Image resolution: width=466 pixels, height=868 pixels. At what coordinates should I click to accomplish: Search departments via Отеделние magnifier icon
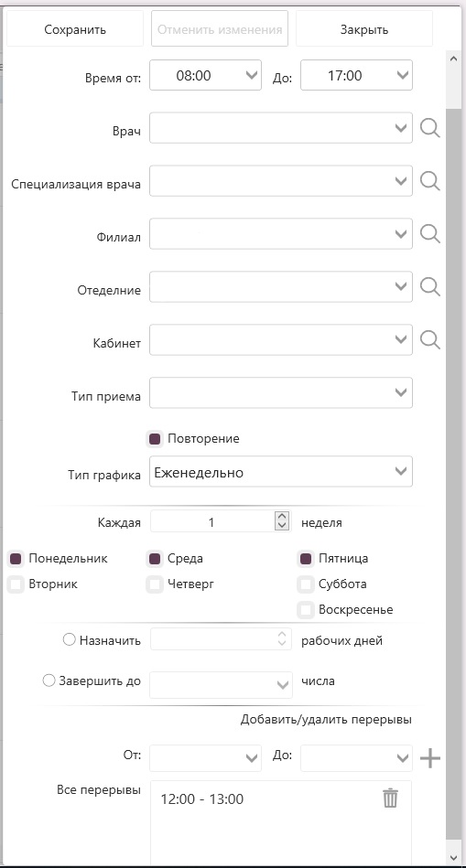pyautogui.click(x=429, y=287)
